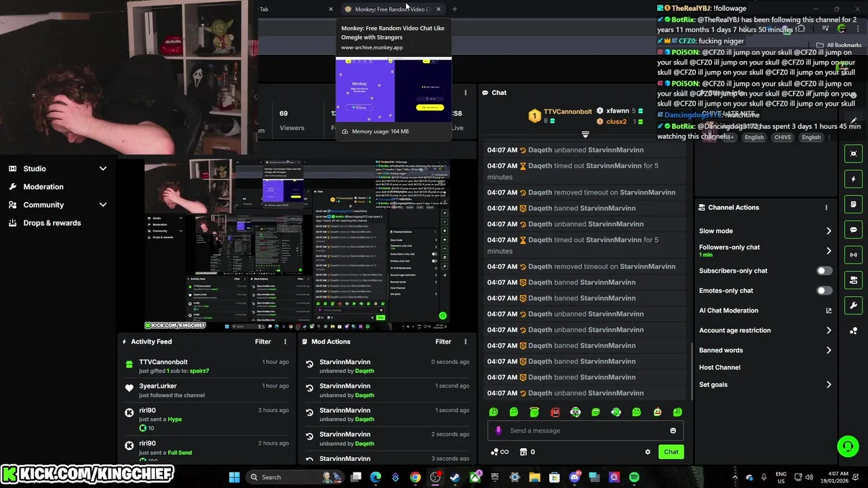Open chat settings gear icon
This screenshot has width=868, height=488.
coord(648,452)
